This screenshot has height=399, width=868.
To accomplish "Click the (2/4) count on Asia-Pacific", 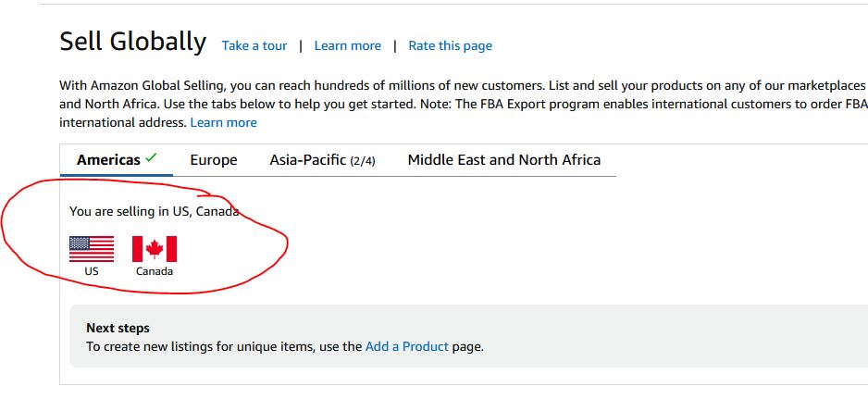I will (x=363, y=161).
